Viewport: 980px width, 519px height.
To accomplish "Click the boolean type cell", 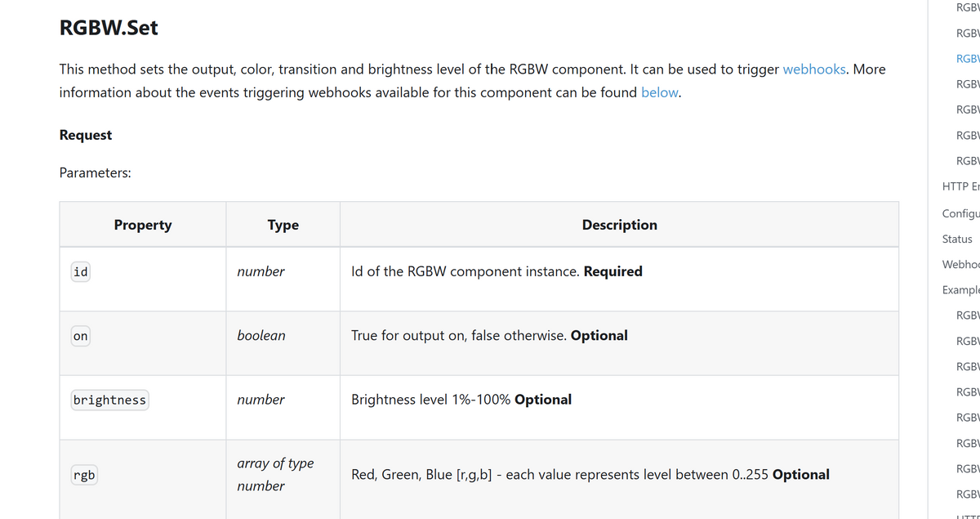I will (x=261, y=336).
